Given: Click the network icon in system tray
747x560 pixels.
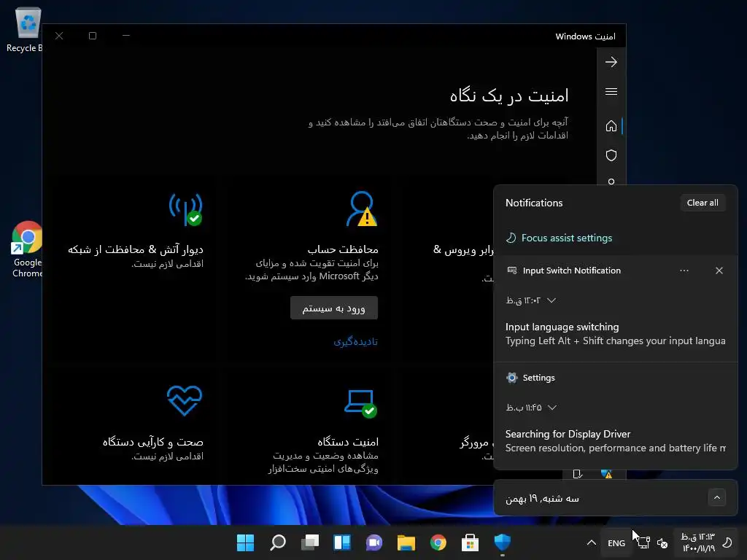Looking at the screenshot, I should pos(644,542).
